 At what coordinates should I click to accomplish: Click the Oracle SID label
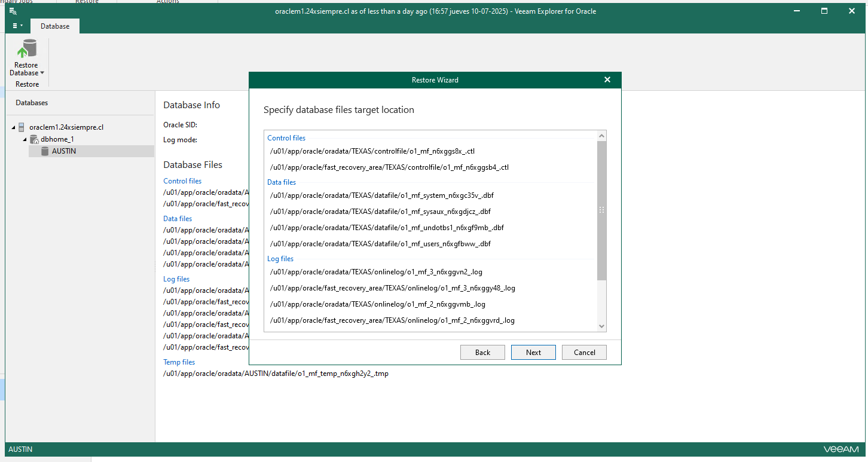click(x=180, y=125)
